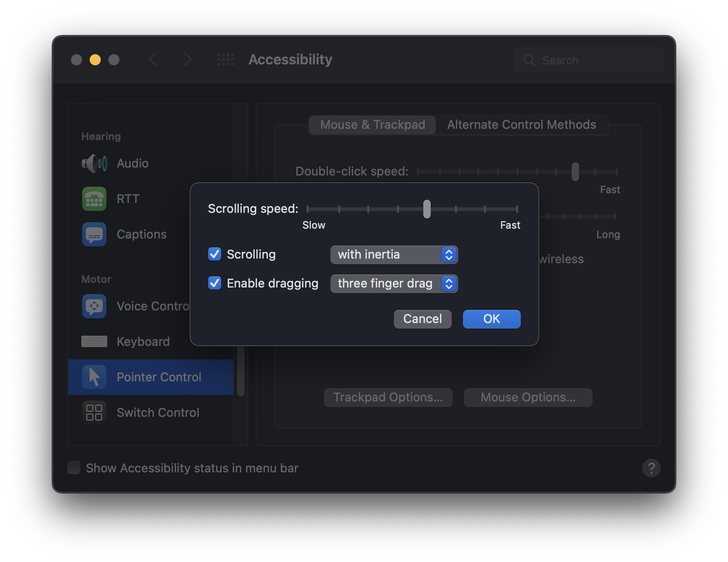Viewport: 728px width, 562px height.
Task: Select the RTT phone icon
Action: point(94,199)
